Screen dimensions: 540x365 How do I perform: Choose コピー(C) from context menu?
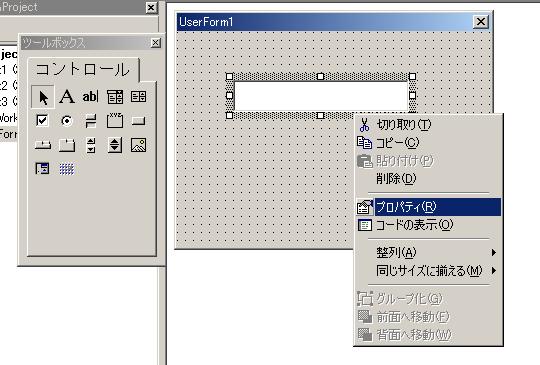pyautogui.click(x=428, y=143)
